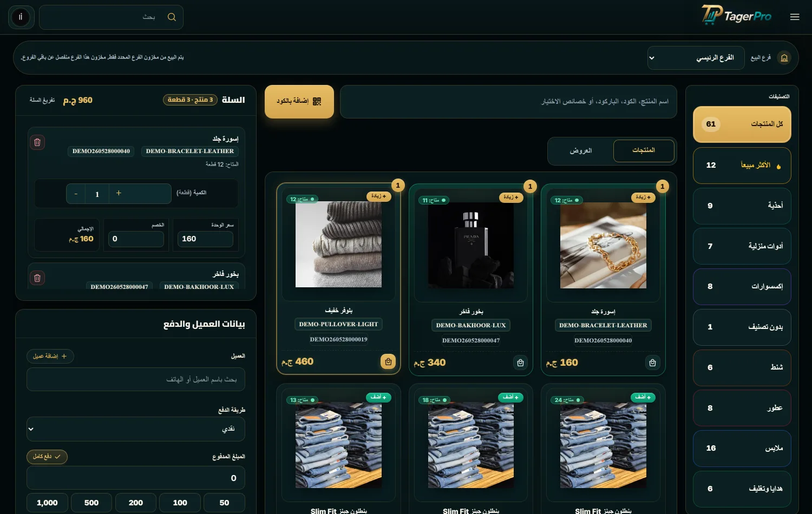Click إضافة عميل button
Viewport: 812px width, 514px height.
pyautogui.click(x=50, y=356)
